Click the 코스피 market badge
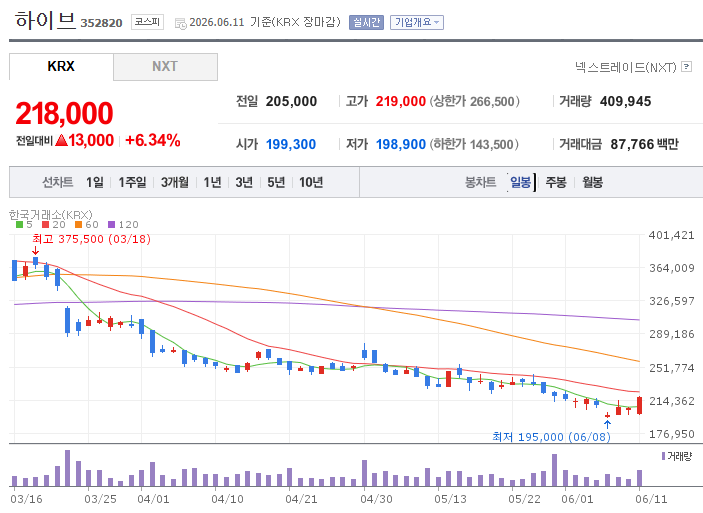Image resolution: width=703 pixels, height=513 pixels. [x=148, y=22]
